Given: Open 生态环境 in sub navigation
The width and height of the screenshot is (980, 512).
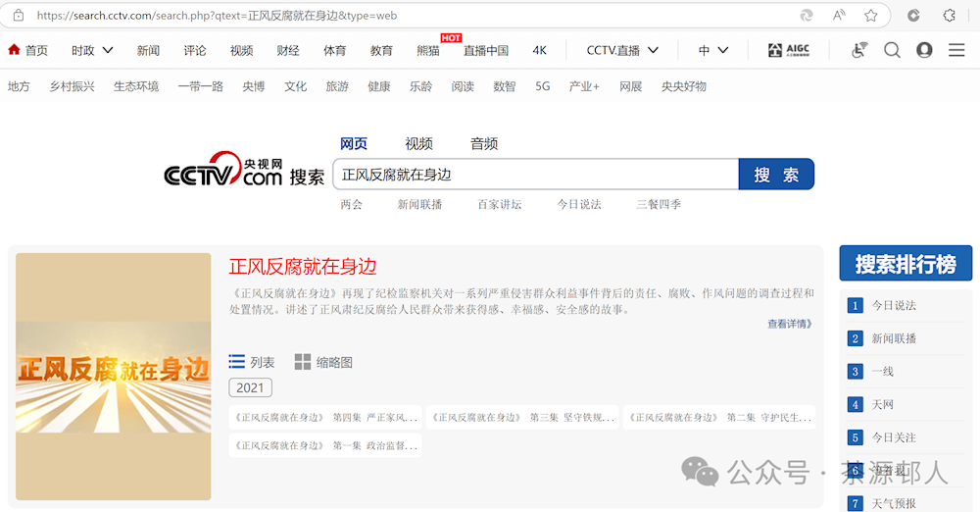Looking at the screenshot, I should coord(136,86).
